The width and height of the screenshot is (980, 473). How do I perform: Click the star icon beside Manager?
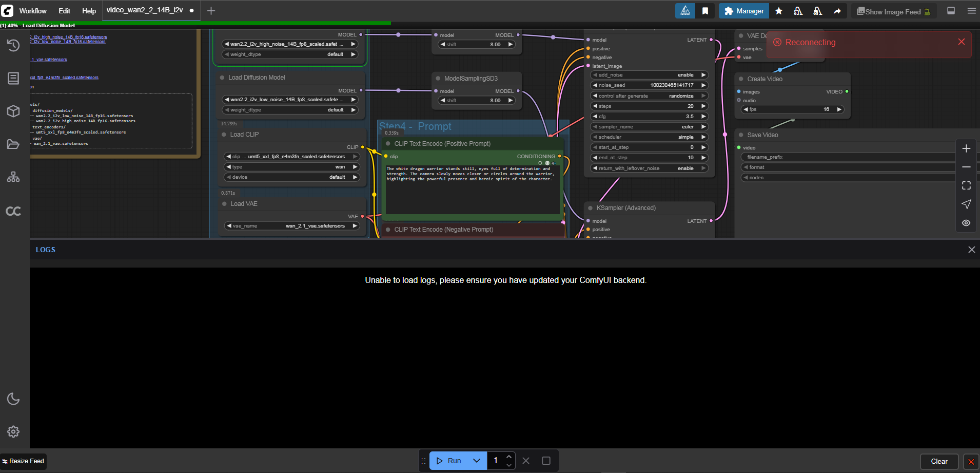pyautogui.click(x=778, y=11)
